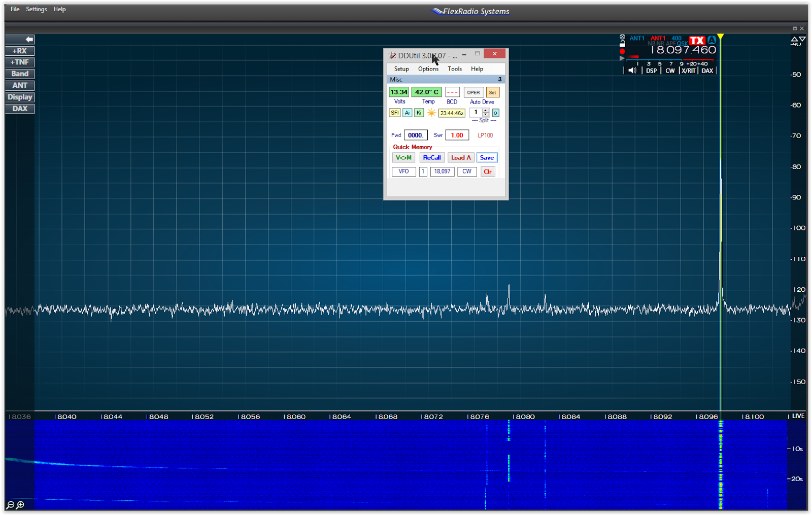This screenshot has width=812, height=515.
Task: Click the sun propagation icon
Action: (431, 113)
